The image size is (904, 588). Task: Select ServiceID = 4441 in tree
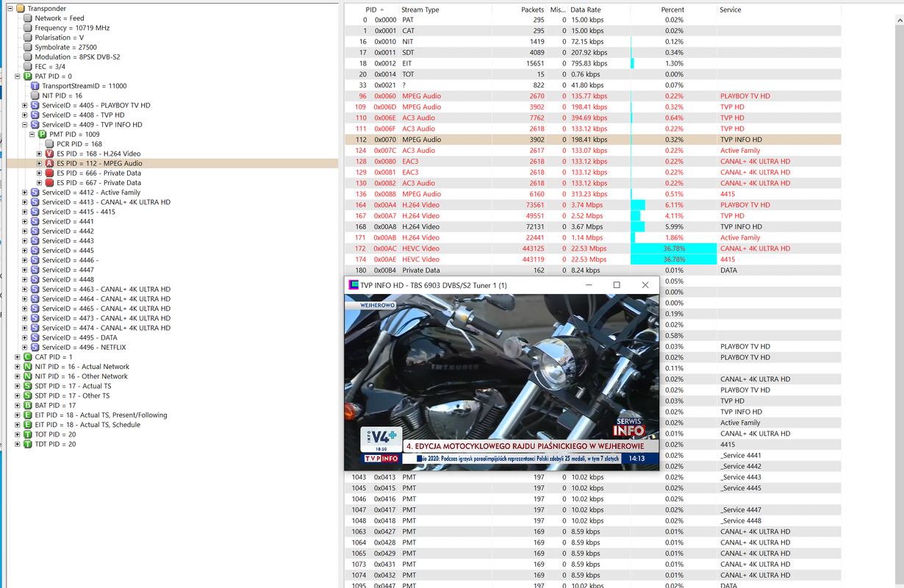click(68, 221)
